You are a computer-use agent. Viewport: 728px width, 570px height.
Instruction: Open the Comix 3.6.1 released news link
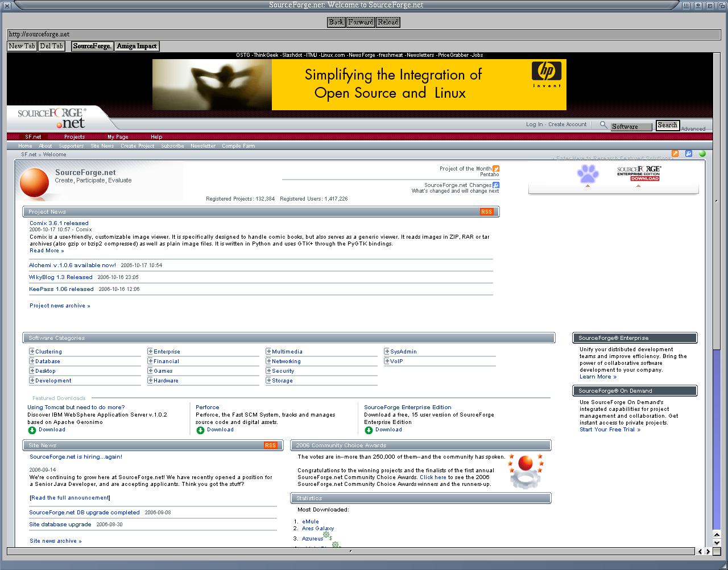[59, 223]
